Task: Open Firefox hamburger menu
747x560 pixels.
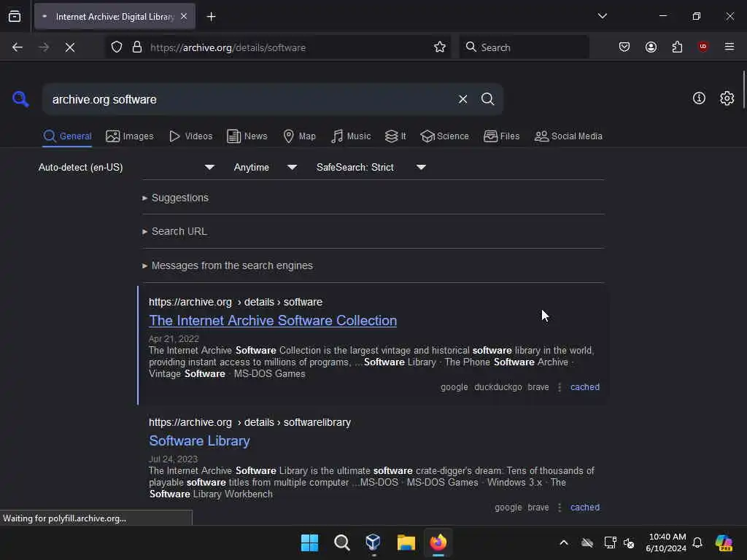Action: [x=729, y=47]
